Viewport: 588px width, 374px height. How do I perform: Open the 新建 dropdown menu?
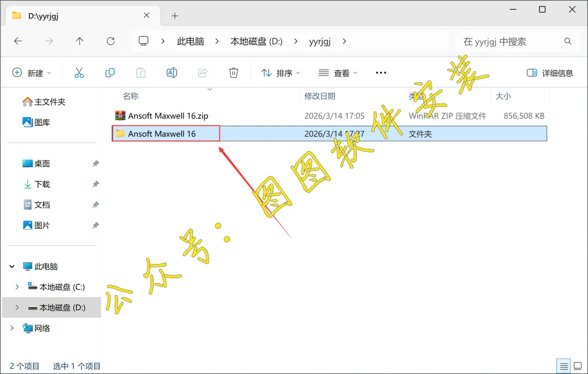[x=32, y=73]
